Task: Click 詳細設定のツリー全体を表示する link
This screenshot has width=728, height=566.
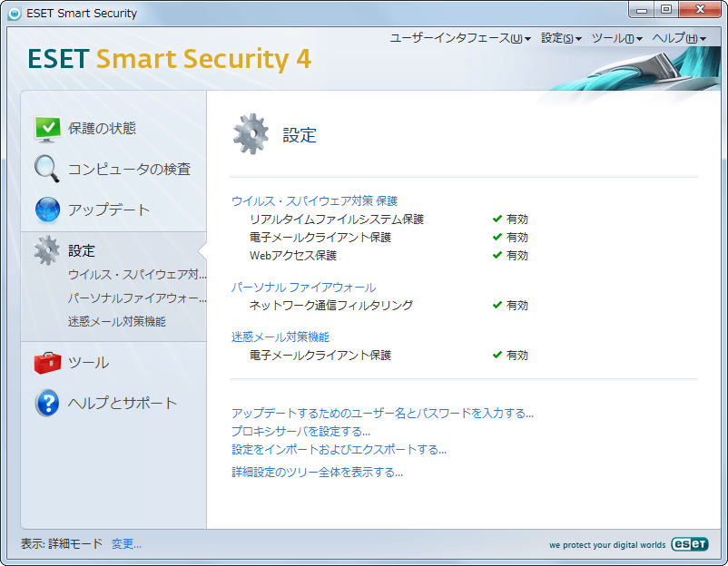Action: pyautogui.click(x=317, y=472)
